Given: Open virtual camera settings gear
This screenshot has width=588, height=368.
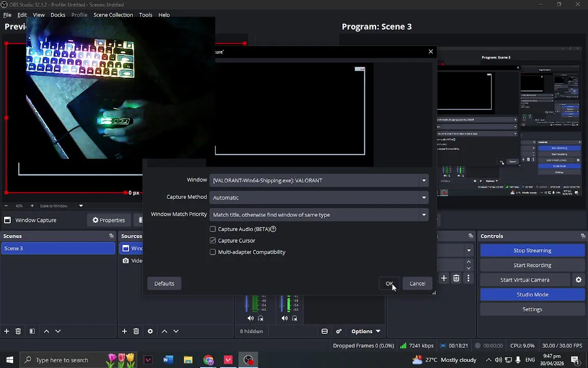Looking at the screenshot, I should pos(579,280).
